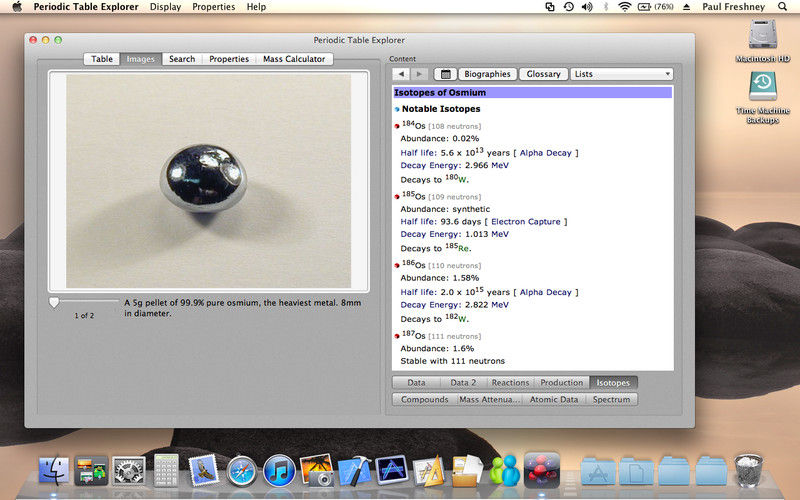
Task: Open System Preferences gear icon in dock
Action: [x=129, y=470]
